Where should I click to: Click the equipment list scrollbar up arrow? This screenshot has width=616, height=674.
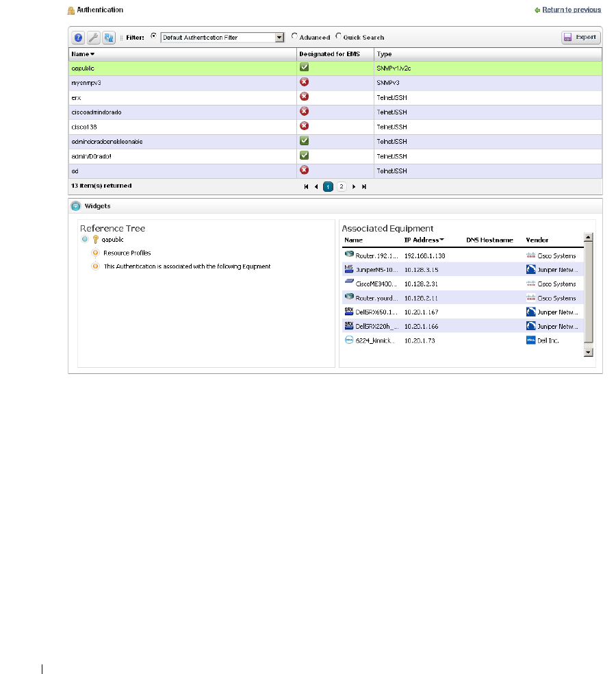point(589,237)
